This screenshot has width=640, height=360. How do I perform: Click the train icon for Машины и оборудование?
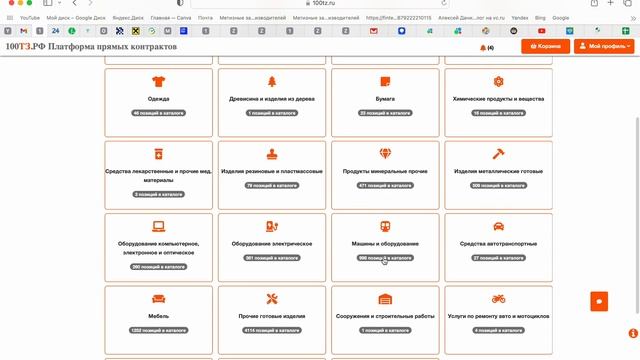[x=385, y=226]
